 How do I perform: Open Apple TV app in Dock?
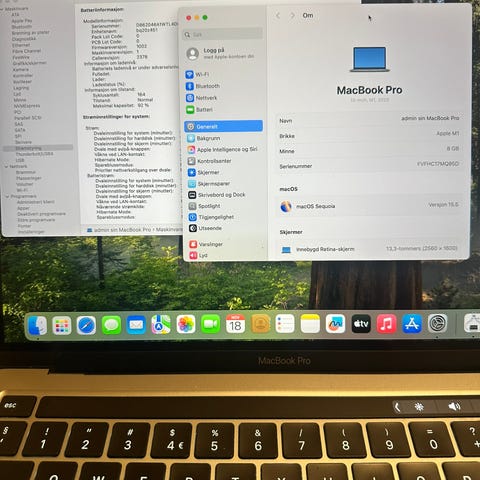361,323
